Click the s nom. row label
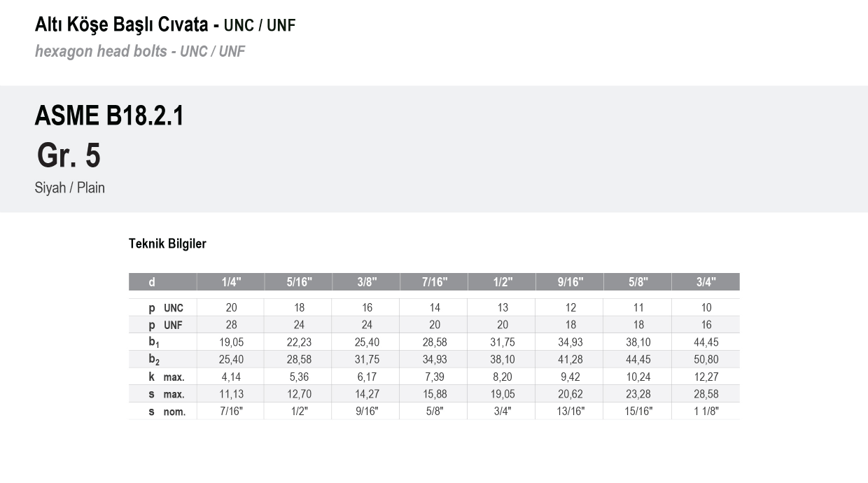Screen dimensions: 868x483 point(167,412)
